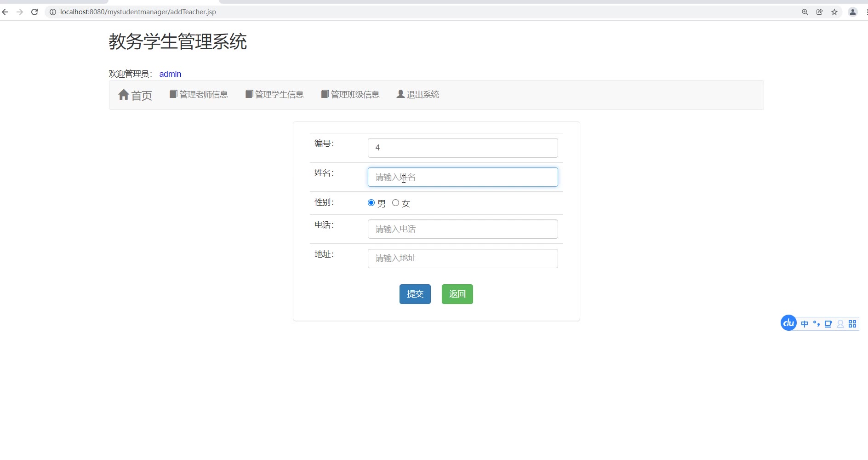The width and height of the screenshot is (868, 460).
Task: Select 女 gender radio button
Action: coord(396,203)
